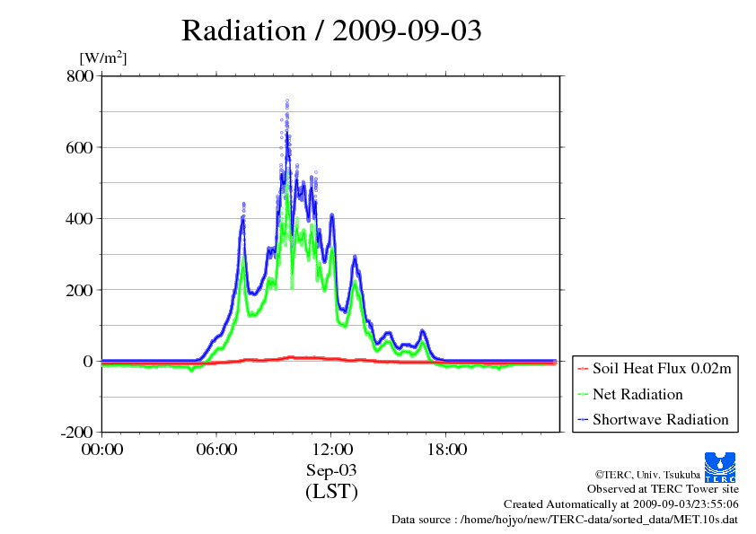Screen dimensions: 756x534
Task: Click the 'Sep-03' date label
Action: pyautogui.click(x=331, y=470)
